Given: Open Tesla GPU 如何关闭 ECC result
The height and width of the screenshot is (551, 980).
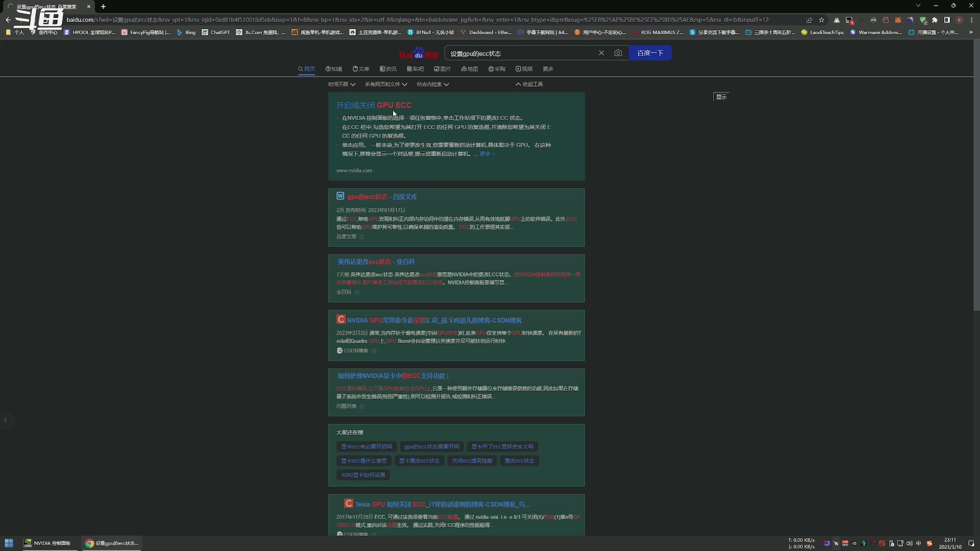Looking at the screenshot, I should point(442,504).
